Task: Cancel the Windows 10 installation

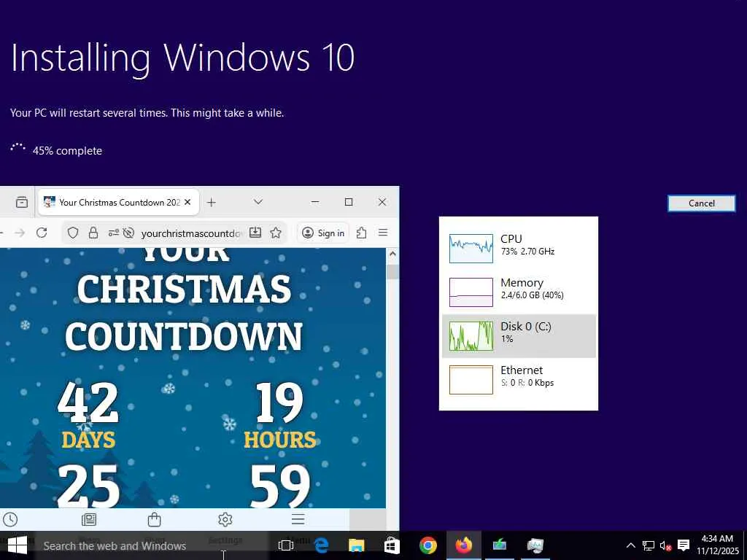Action: coord(701,203)
